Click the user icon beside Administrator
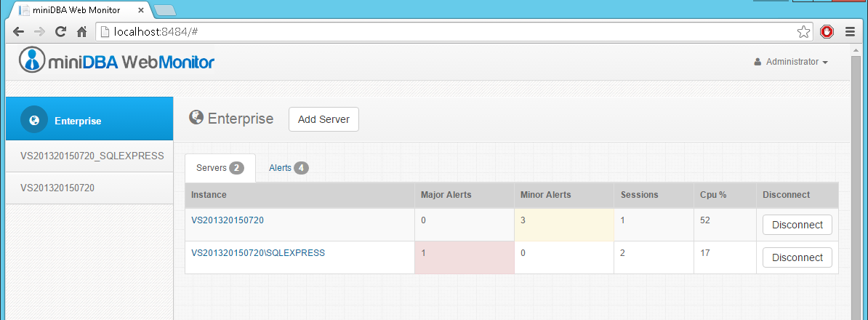Image resolution: width=868 pixels, height=320 pixels. [x=758, y=62]
